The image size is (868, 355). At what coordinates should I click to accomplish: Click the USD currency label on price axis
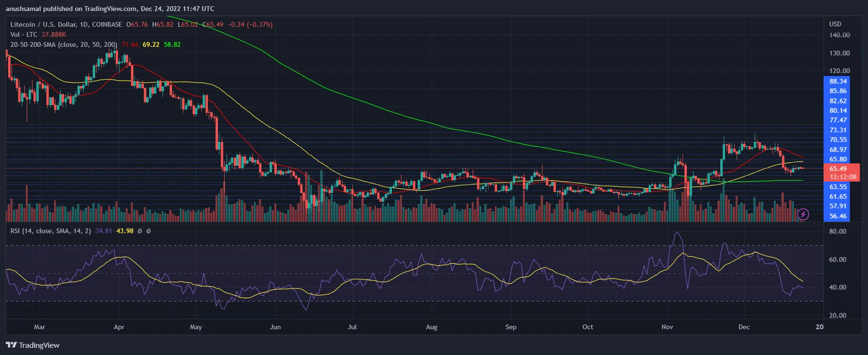click(835, 24)
